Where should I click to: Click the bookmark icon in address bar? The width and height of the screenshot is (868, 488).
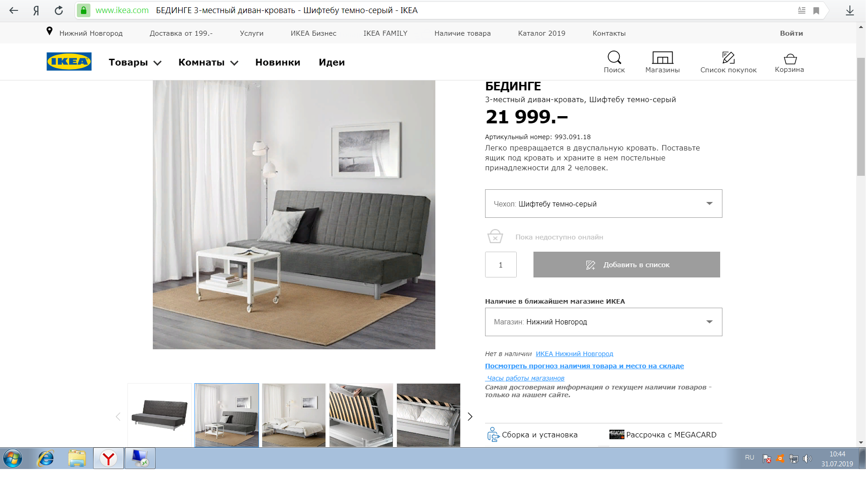[816, 10]
